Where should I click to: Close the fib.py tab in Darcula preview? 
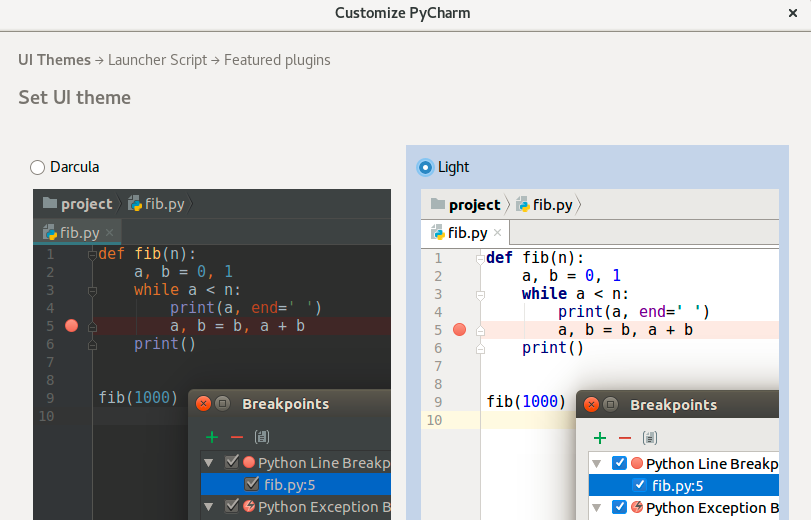tap(110, 232)
